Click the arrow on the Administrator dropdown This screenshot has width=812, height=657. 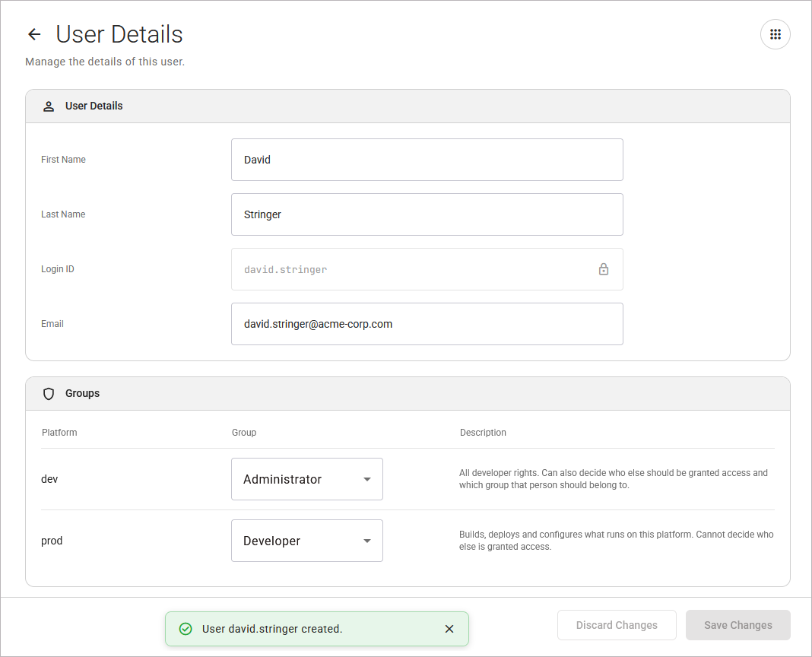tap(367, 479)
